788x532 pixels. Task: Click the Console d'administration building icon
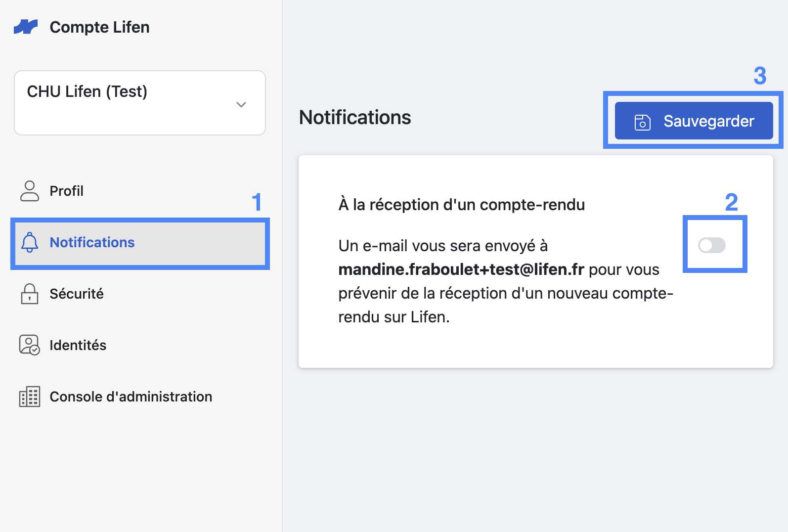click(30, 397)
